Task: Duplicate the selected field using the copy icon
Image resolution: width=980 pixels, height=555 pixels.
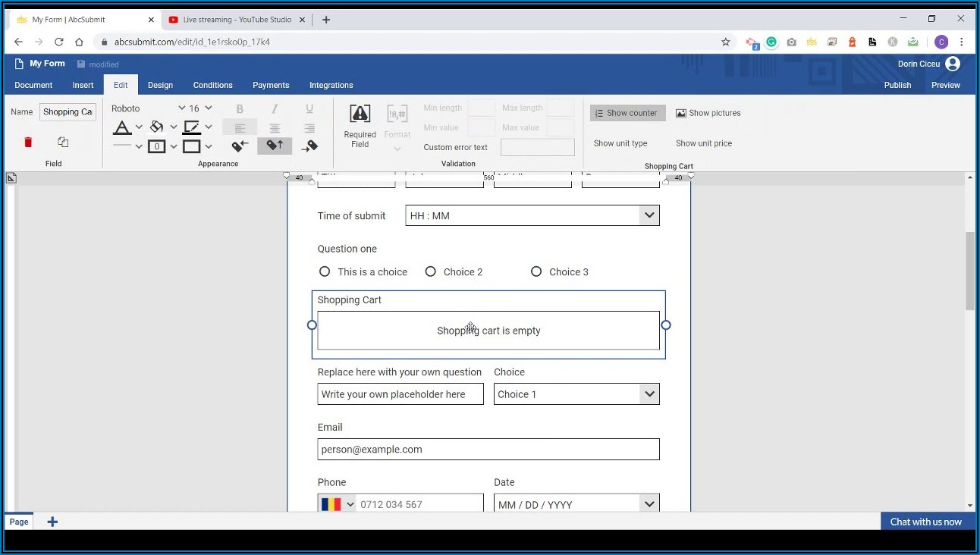Action: pyautogui.click(x=63, y=142)
